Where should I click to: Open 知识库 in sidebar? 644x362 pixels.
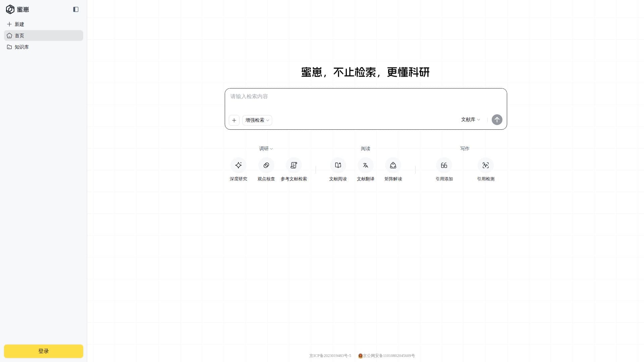(x=44, y=47)
